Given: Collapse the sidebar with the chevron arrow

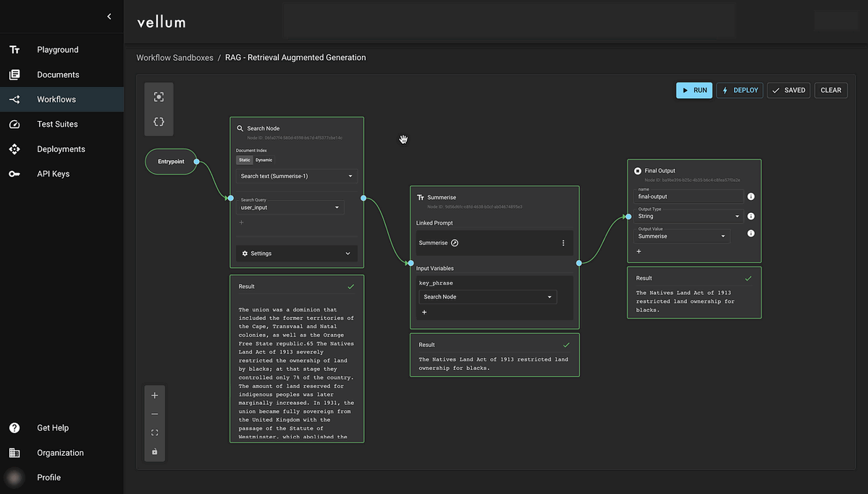Looking at the screenshot, I should coord(109,17).
